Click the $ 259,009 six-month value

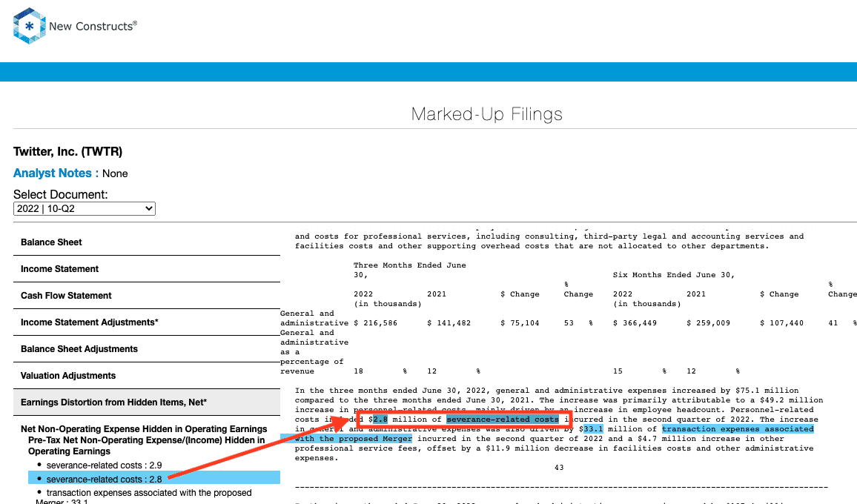(708, 323)
